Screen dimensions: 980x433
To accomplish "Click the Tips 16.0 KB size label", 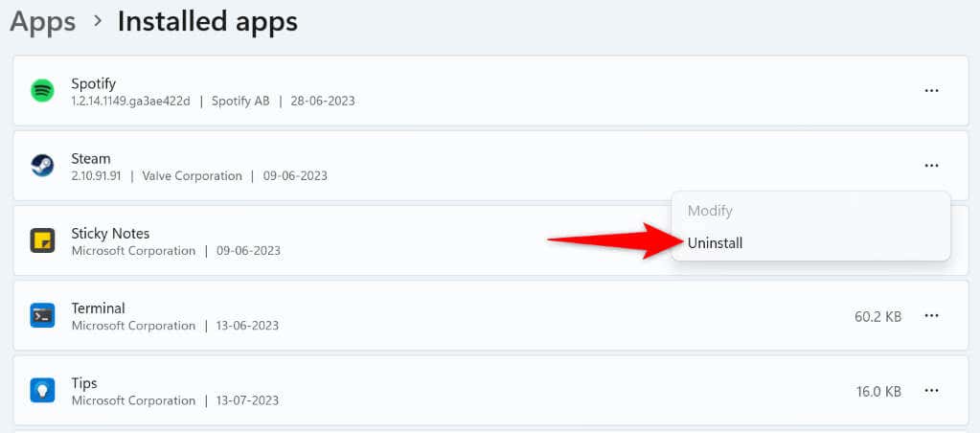I will pos(878,392).
